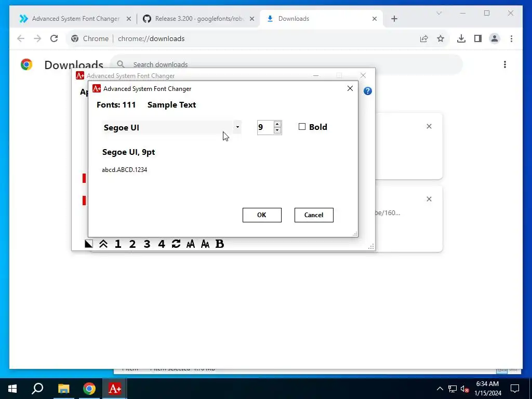
Task: Click the refresh arrows icon in toolbar
Action: coord(176,244)
